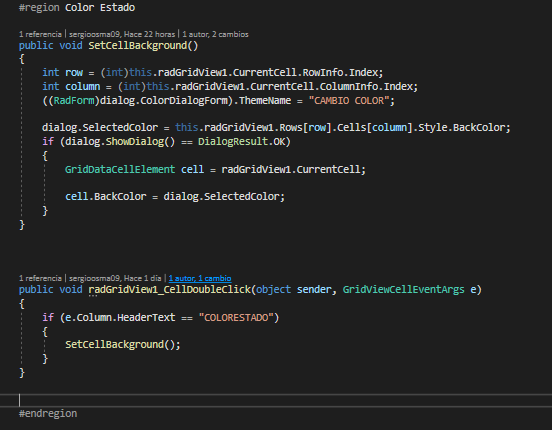Click the empty line above #endregion

pyautogui.click(x=276, y=400)
